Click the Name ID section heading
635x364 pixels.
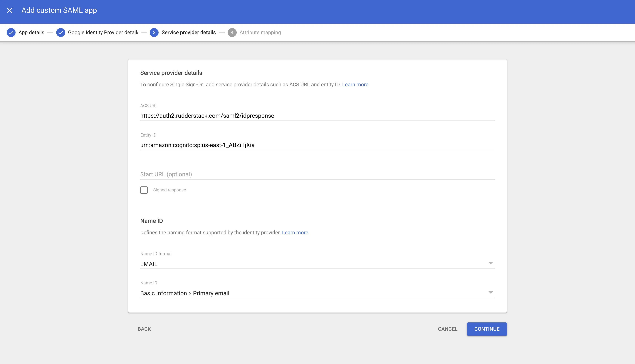[151, 221]
